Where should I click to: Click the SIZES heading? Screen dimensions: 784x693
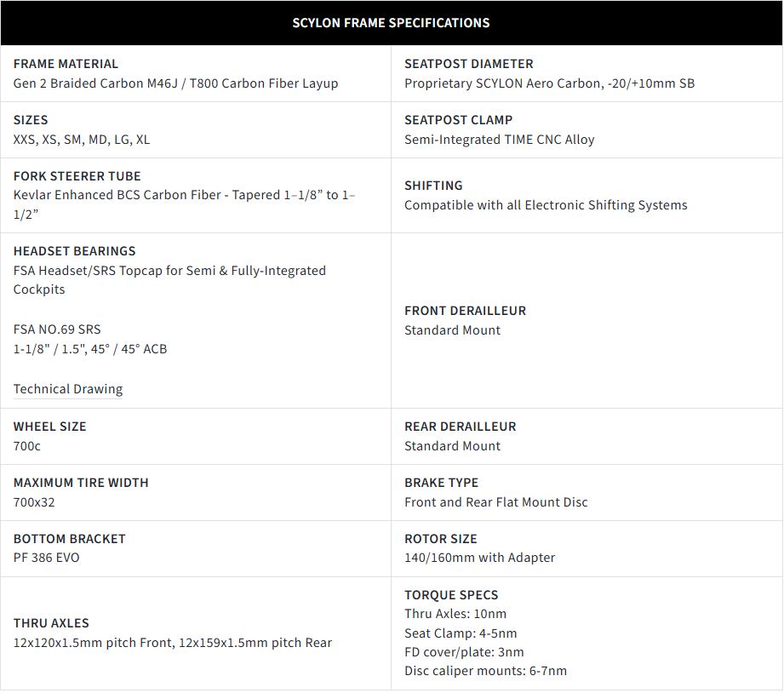pos(31,120)
